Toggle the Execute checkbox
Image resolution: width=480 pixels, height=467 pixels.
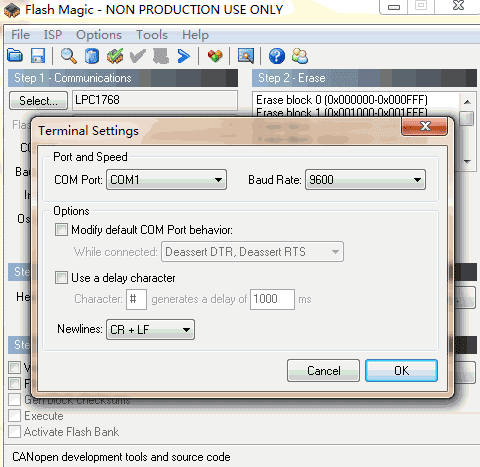click(x=14, y=415)
